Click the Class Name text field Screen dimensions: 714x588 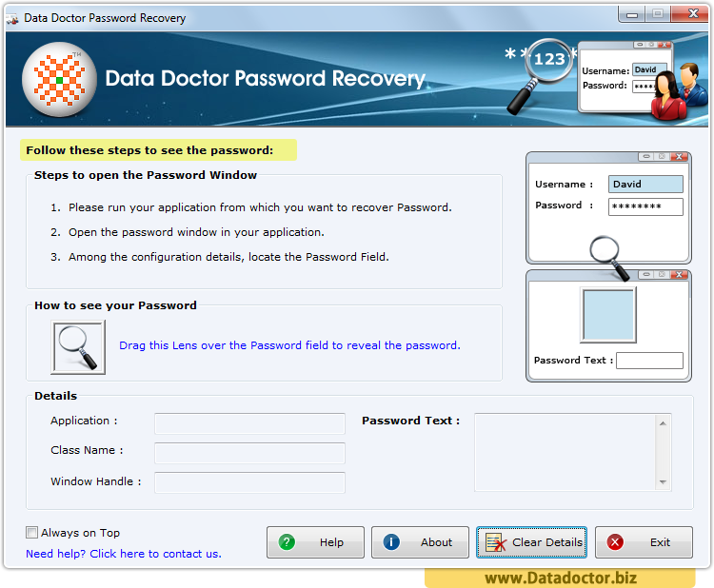(249, 453)
